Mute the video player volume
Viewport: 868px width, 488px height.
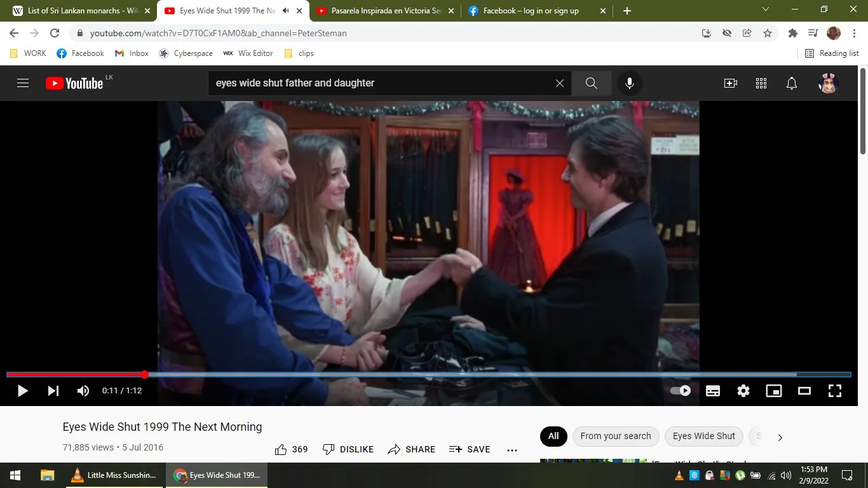(x=83, y=391)
